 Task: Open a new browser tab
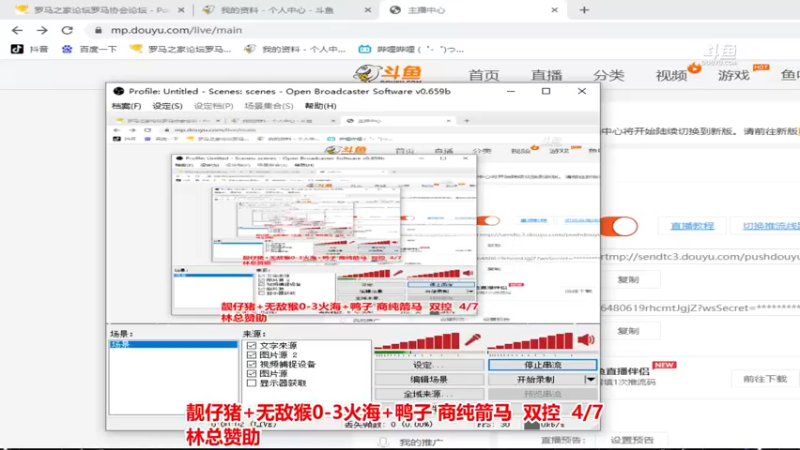[x=584, y=10]
